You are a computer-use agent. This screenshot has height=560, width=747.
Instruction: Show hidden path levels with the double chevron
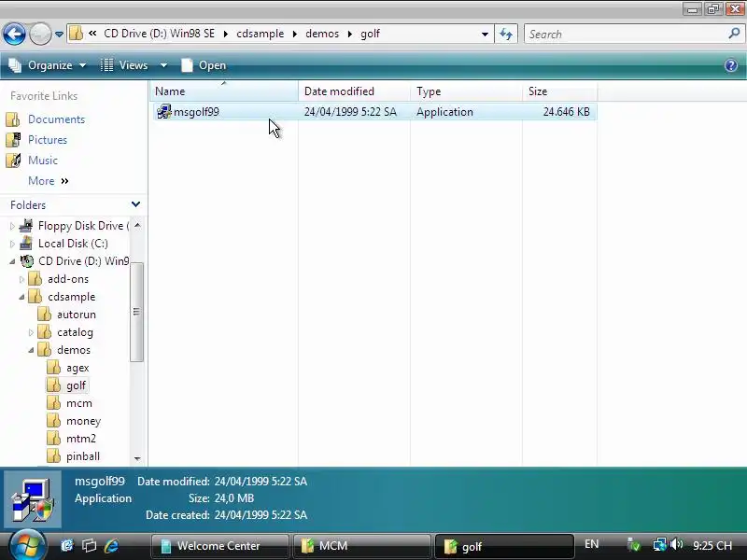tap(92, 34)
